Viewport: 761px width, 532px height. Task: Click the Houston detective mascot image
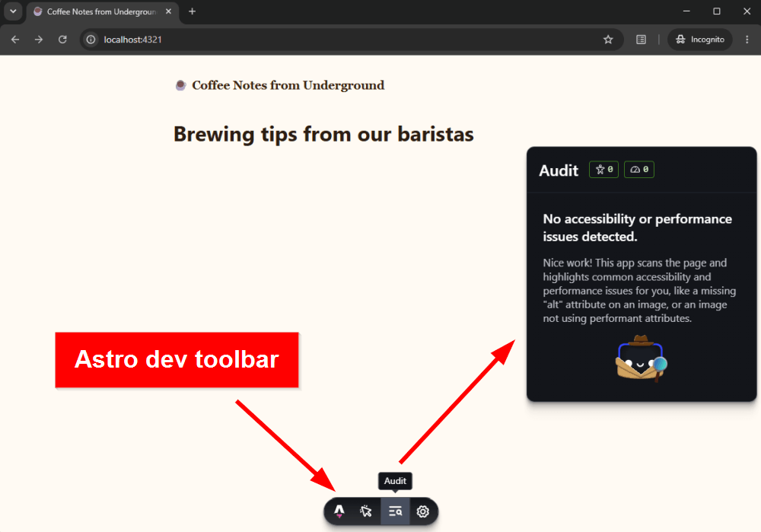tap(641, 358)
